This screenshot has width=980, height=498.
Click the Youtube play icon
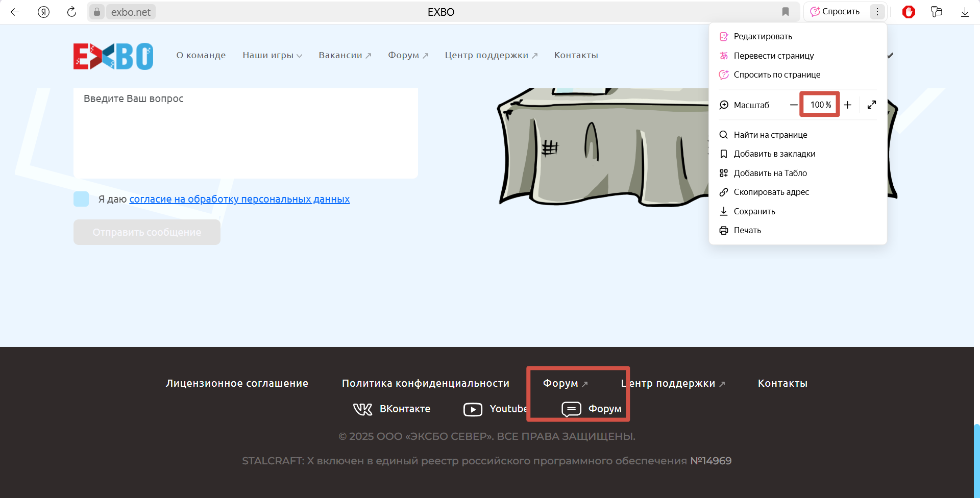[x=473, y=409]
